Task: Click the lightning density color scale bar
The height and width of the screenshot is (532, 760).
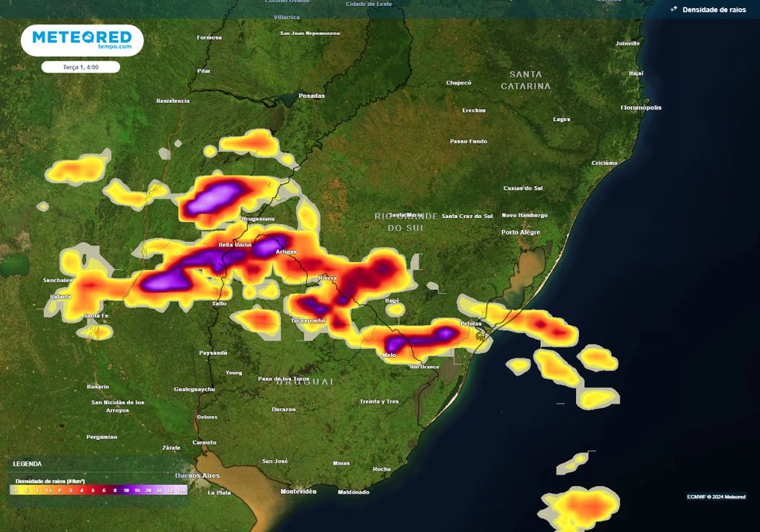Action: click(99, 490)
